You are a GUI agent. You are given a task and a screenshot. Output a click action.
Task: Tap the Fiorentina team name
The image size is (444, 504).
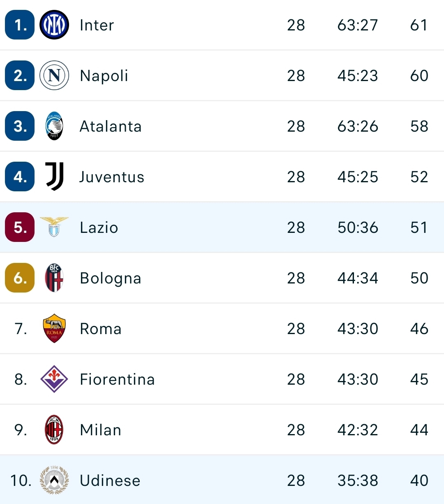117,379
